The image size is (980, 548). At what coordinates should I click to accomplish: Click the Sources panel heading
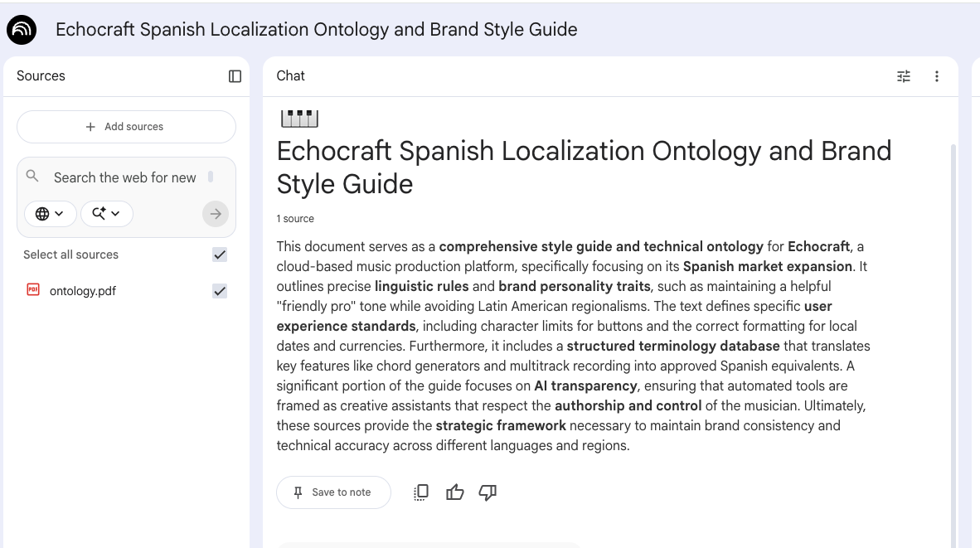[x=41, y=75]
